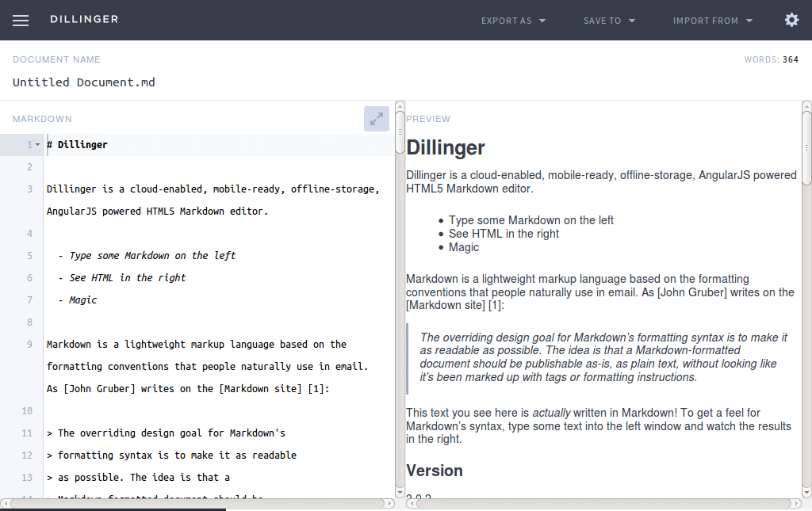
Task: Click the blockquote text in the preview
Action: (x=603, y=357)
